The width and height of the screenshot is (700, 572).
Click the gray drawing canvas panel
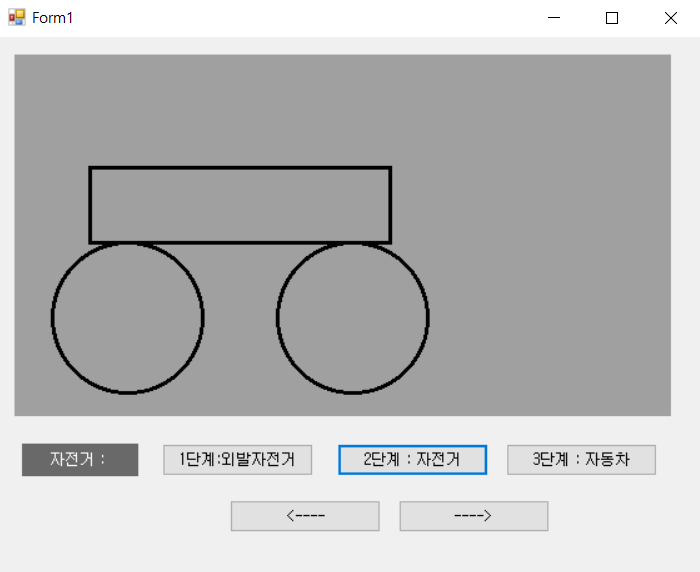pos(342,235)
